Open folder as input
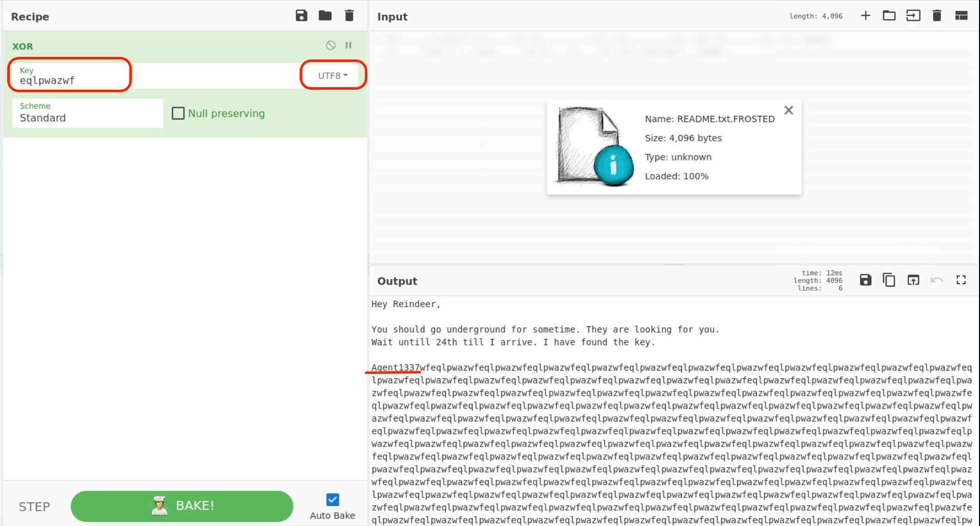The height and width of the screenshot is (526, 980). coord(889,16)
